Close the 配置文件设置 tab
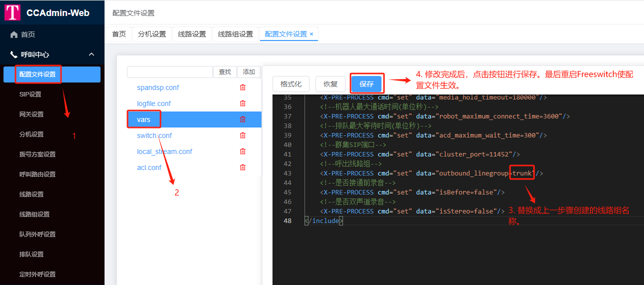This screenshot has width=644, height=285. tap(311, 34)
